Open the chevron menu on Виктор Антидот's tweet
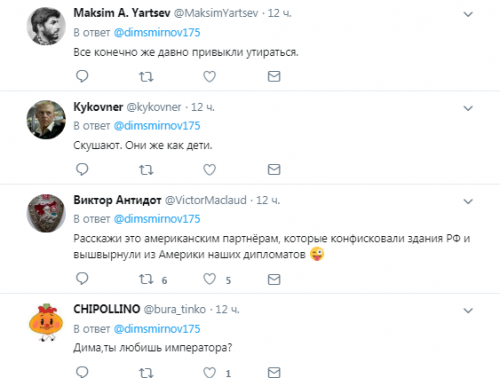This screenshot has height=378, width=500. (x=468, y=201)
